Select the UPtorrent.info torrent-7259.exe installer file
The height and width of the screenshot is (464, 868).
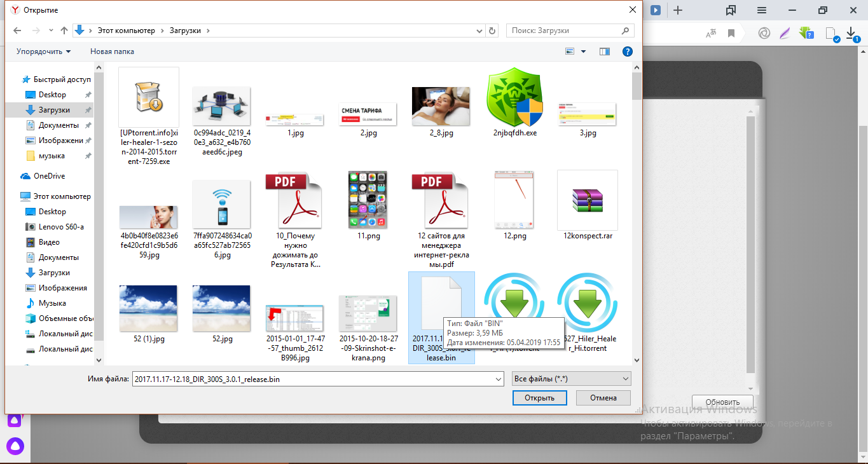[149, 117]
